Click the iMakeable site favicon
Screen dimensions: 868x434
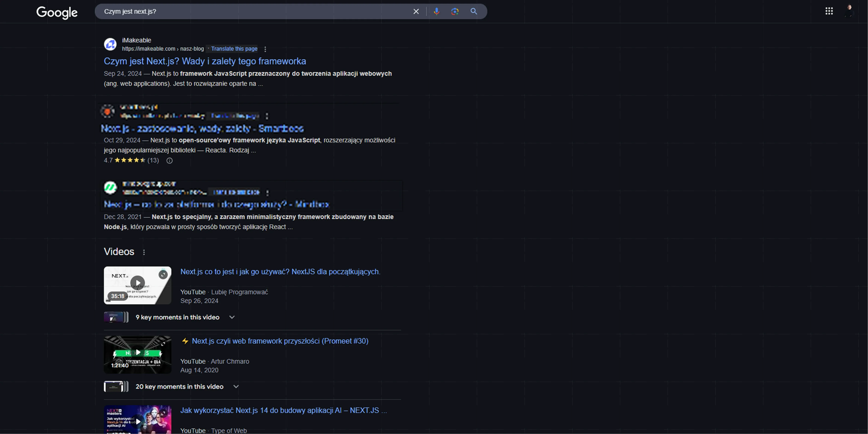[x=110, y=44]
